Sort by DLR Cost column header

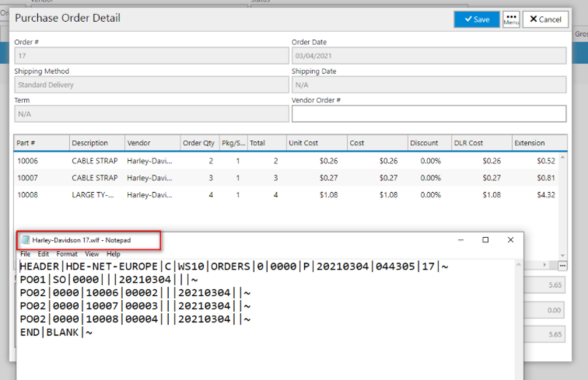coord(482,143)
